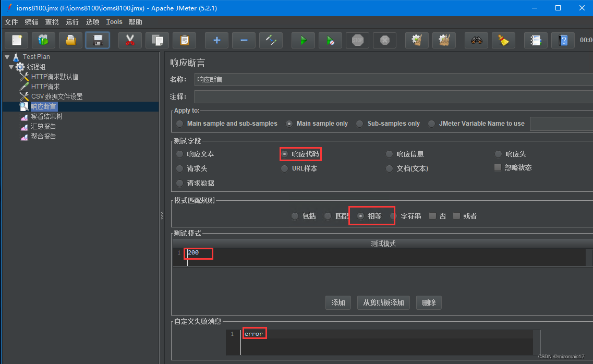The image size is (593, 364).
Task: Select HTTP请求 sampler in tree
Action: point(45,87)
